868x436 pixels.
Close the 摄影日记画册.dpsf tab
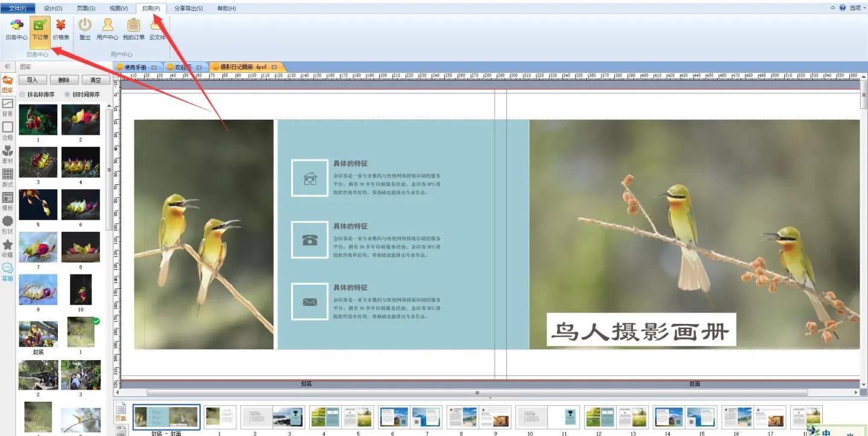tap(274, 67)
